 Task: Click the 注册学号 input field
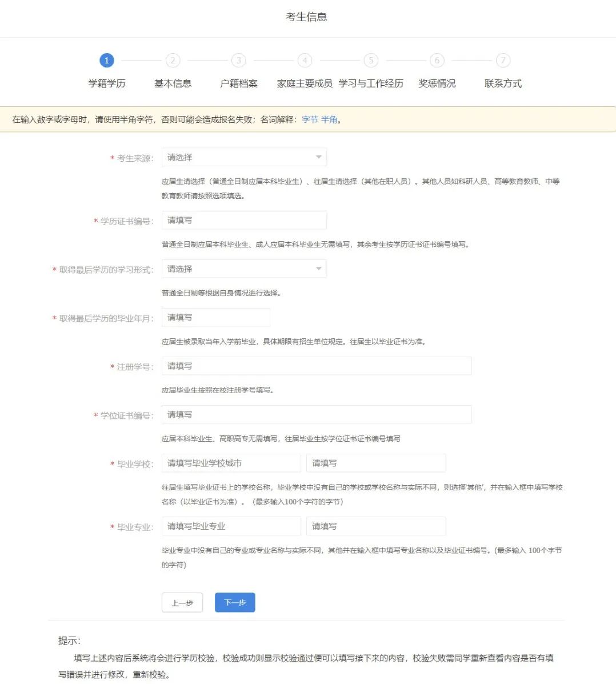tap(316, 366)
